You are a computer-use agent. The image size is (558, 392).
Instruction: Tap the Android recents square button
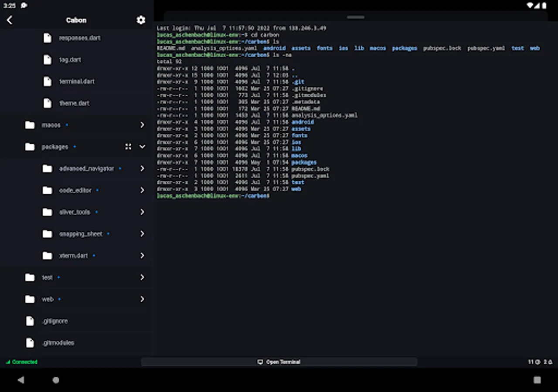pyautogui.click(x=537, y=380)
